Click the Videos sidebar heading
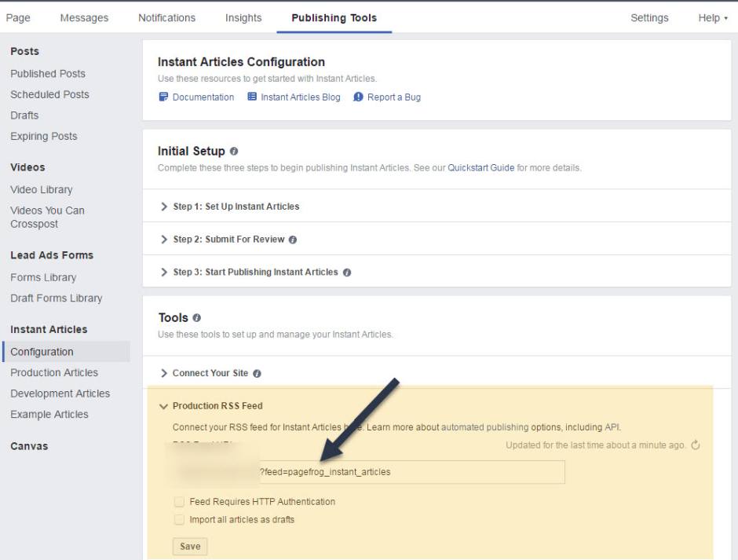Image resolution: width=738 pixels, height=560 pixels. [27, 167]
